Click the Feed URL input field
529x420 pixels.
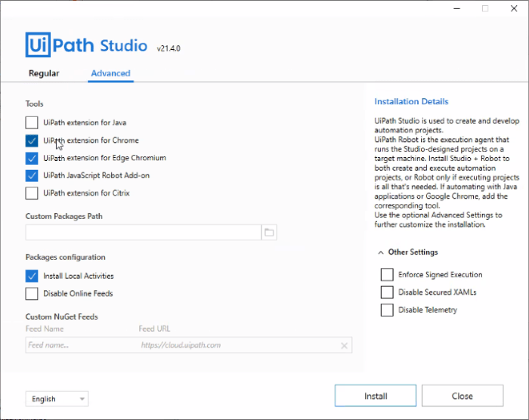(x=238, y=345)
